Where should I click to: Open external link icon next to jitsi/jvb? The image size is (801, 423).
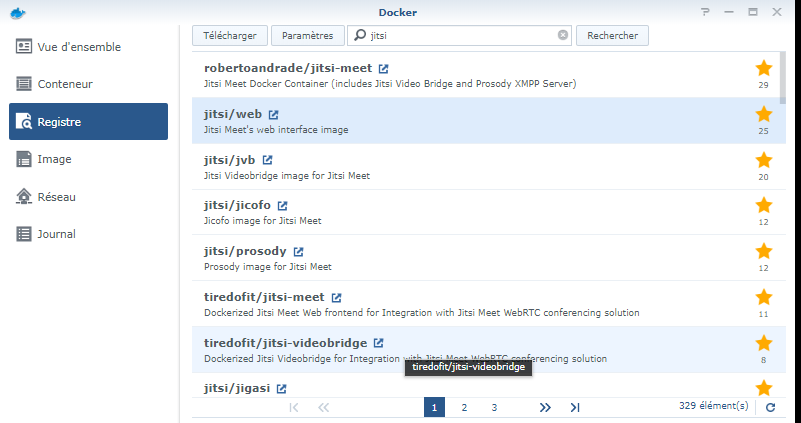267,160
